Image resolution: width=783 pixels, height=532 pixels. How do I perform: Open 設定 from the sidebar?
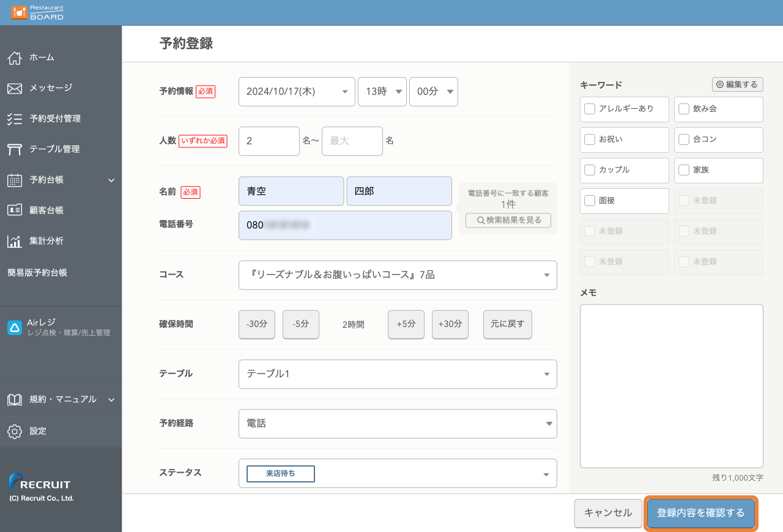(x=37, y=431)
